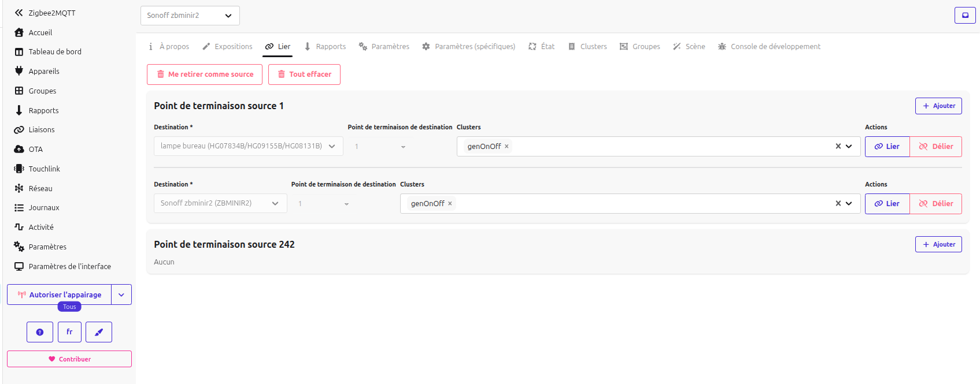980x384 pixels.
Task: Switch to the Expositions tab
Action: (227, 47)
